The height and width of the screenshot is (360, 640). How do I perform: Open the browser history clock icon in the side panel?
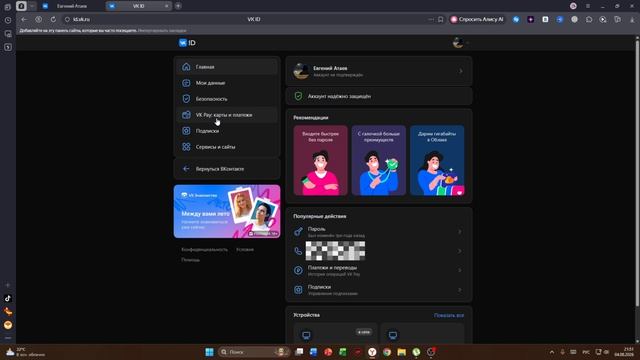click(x=8, y=20)
